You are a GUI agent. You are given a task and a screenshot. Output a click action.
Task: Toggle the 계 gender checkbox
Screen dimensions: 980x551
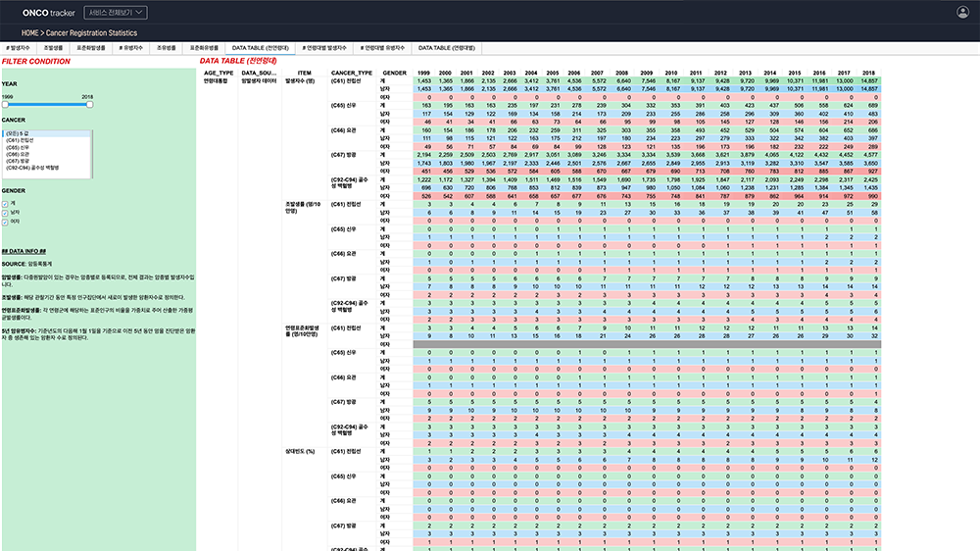point(5,204)
